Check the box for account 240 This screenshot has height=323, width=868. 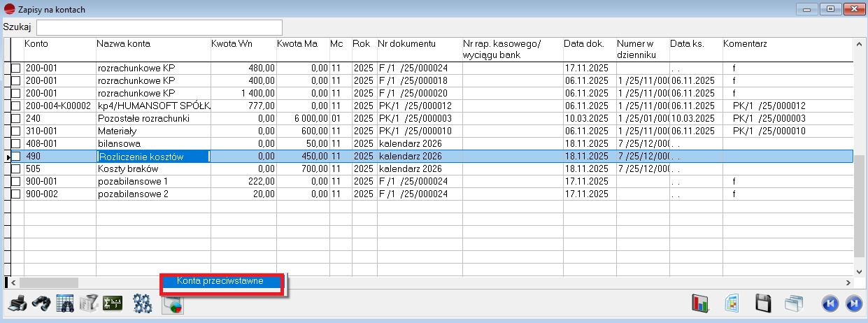[16, 119]
